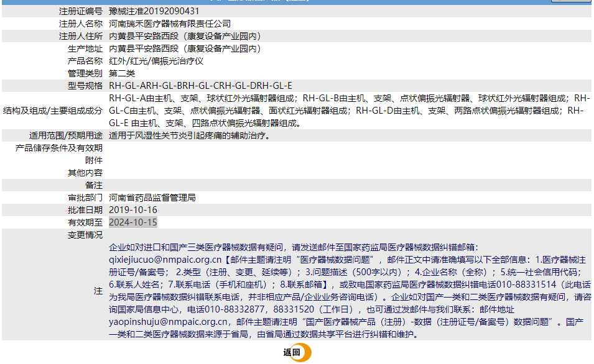Click the 产品储存条件及有效期 label

pyautogui.click(x=58, y=148)
